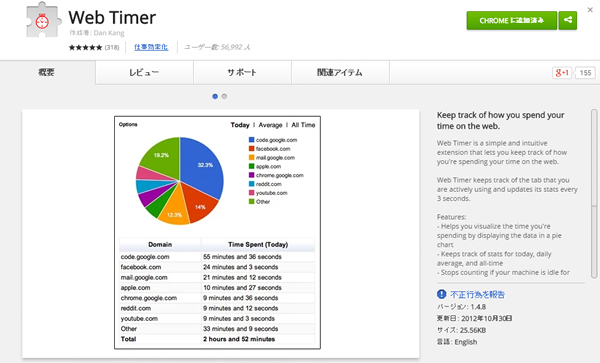Select the second screenshot carousel dot
Image resolution: width=600 pixels, height=363 pixels.
pos(224,96)
